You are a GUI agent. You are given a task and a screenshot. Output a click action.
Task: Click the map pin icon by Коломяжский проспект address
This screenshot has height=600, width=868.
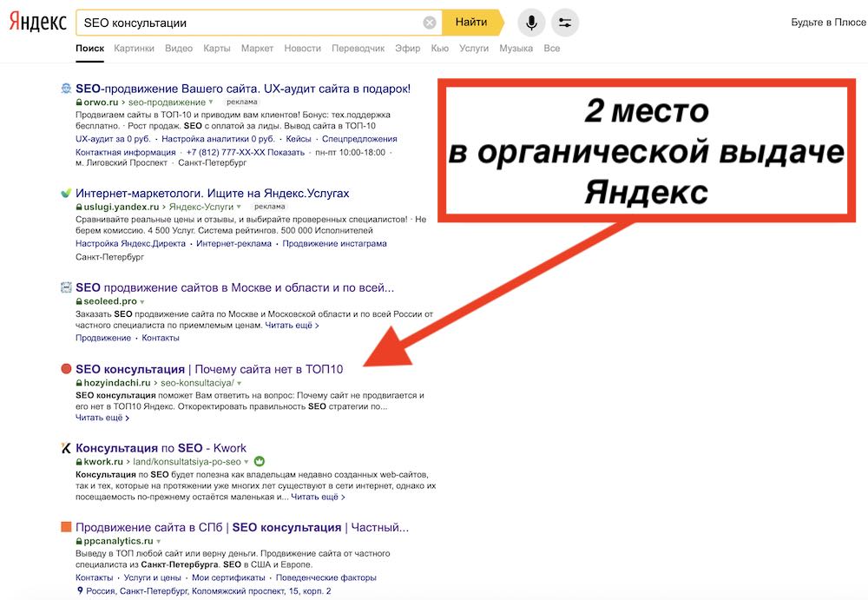coord(80,590)
